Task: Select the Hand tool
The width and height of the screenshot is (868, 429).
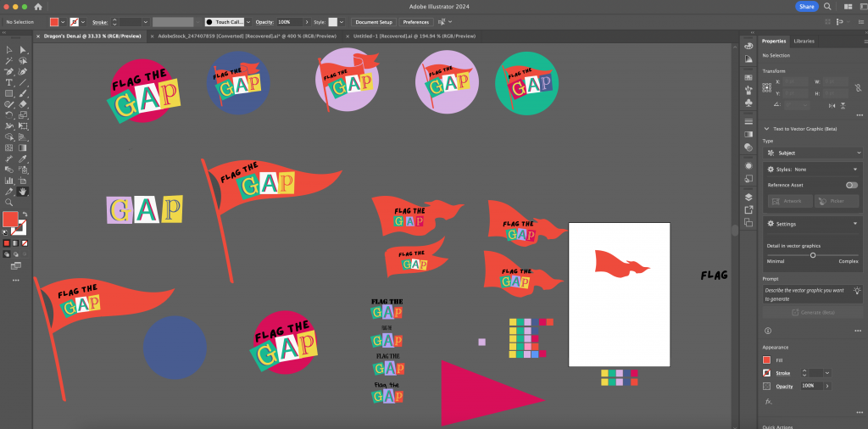Action: click(23, 192)
